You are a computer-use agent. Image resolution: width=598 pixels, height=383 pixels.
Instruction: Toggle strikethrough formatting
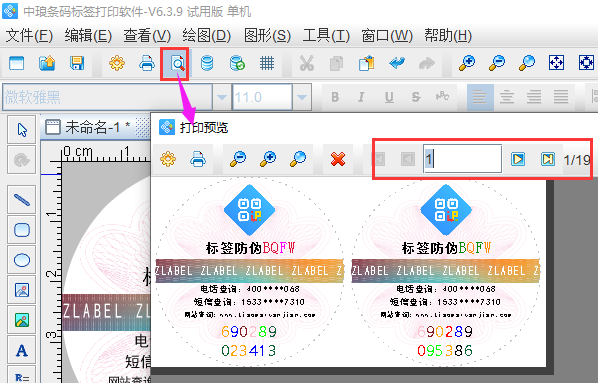[x=416, y=97]
